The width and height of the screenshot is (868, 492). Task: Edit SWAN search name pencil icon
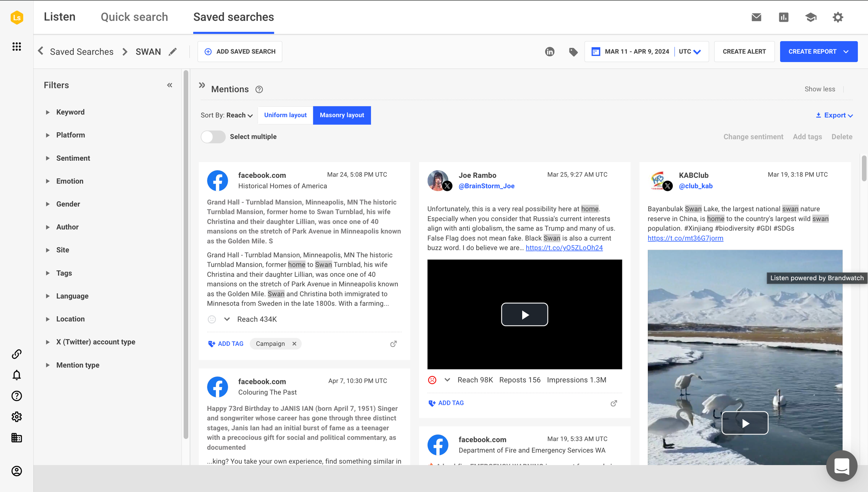point(173,52)
